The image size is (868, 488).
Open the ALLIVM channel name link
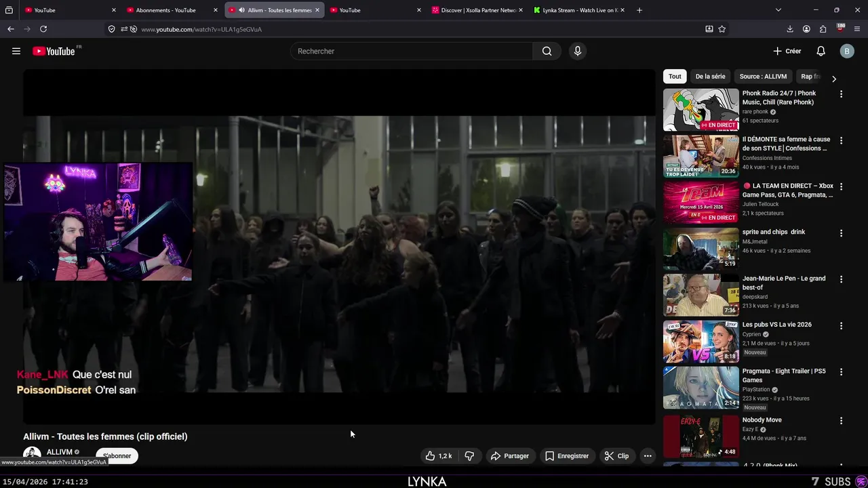(x=59, y=452)
